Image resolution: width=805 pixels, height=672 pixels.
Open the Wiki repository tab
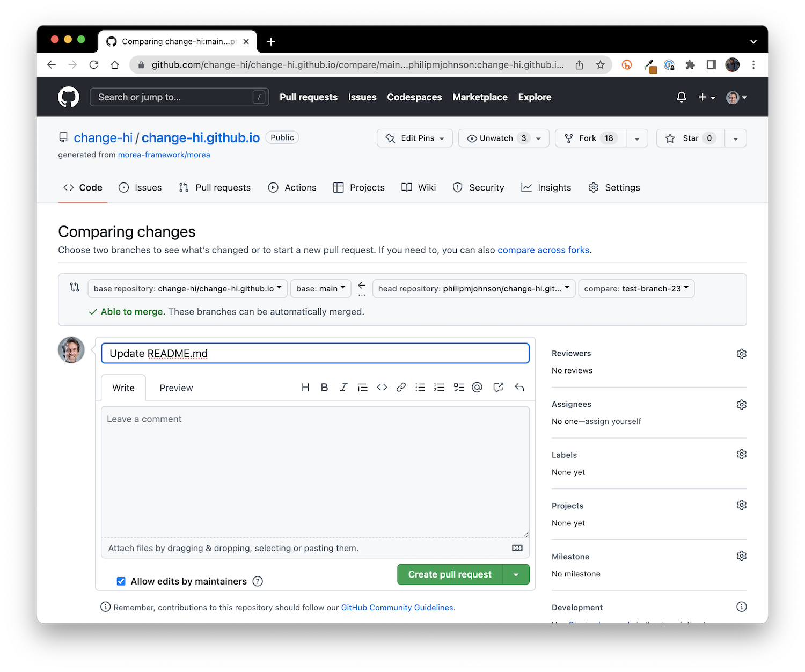[x=419, y=188]
